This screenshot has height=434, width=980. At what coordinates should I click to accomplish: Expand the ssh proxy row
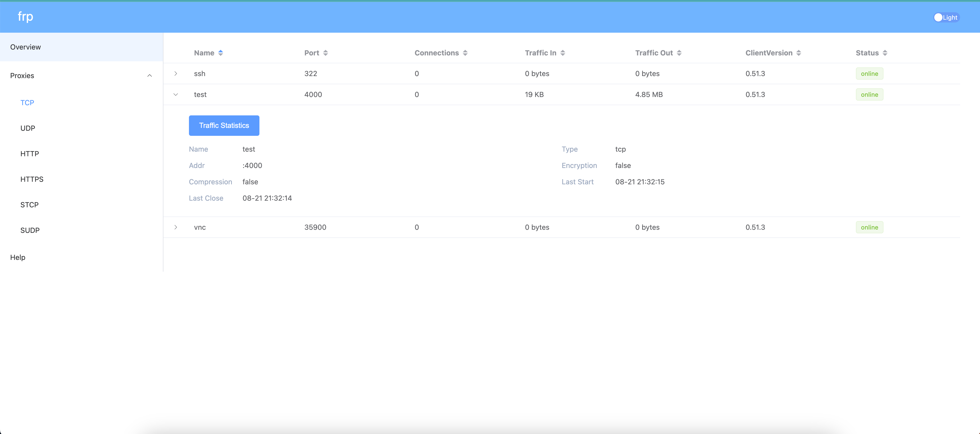click(176, 74)
